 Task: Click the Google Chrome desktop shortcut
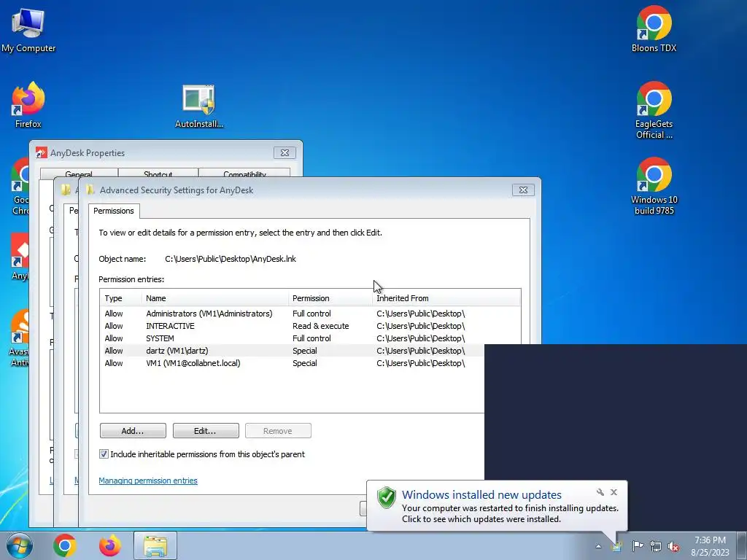tap(20, 187)
